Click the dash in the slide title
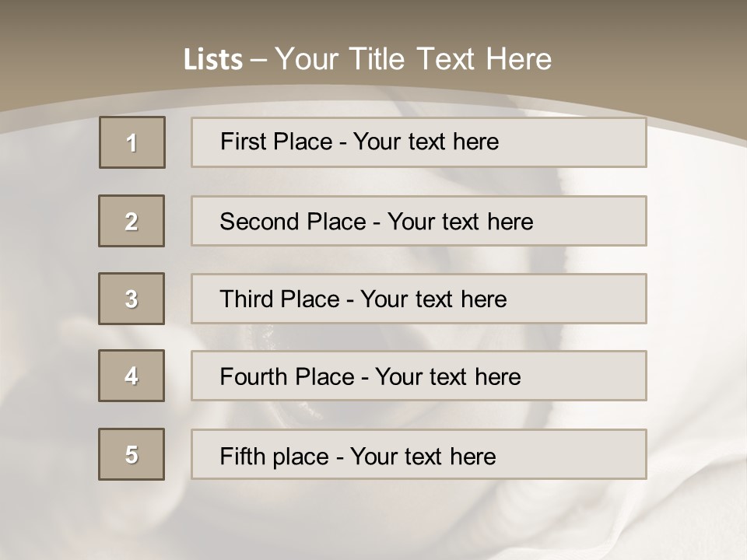This screenshot has height=560, width=747. pos(259,60)
